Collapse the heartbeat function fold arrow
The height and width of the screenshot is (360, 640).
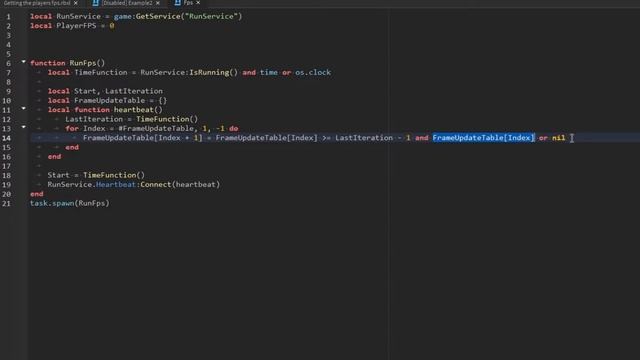(24, 108)
